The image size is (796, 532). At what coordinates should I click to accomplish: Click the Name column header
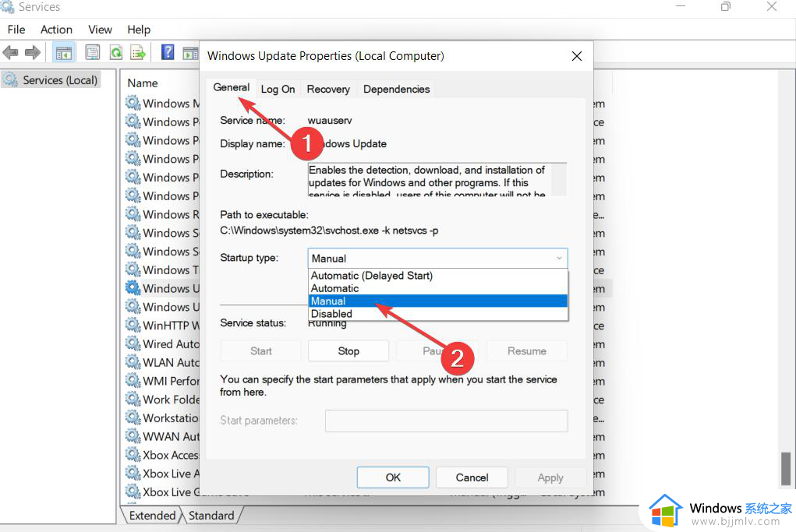coord(142,83)
